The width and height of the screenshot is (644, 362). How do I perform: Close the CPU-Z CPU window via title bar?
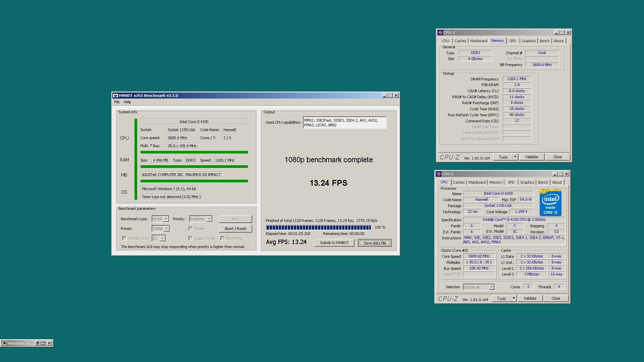[567, 174]
